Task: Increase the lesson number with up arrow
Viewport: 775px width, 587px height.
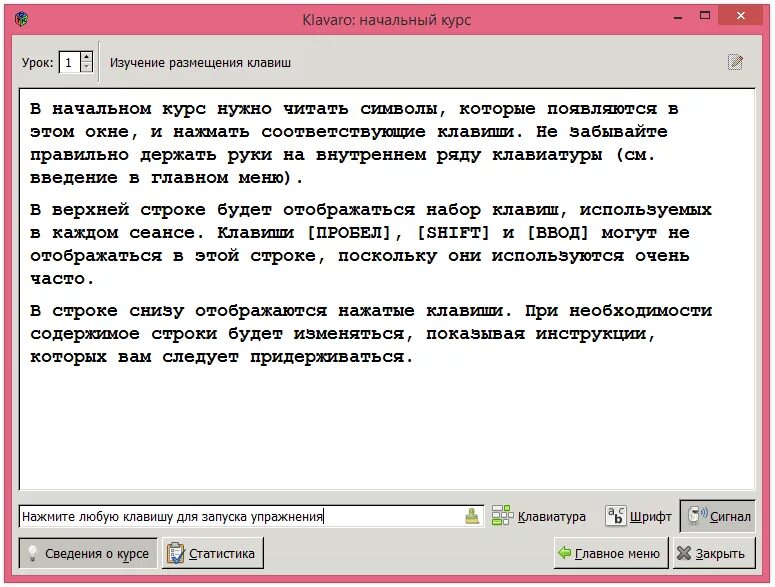Action: pyautogui.click(x=86, y=57)
